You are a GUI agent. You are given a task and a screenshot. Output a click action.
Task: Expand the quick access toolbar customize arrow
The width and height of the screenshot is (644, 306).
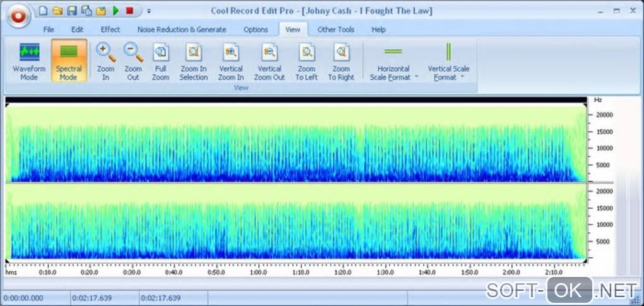click(x=148, y=11)
